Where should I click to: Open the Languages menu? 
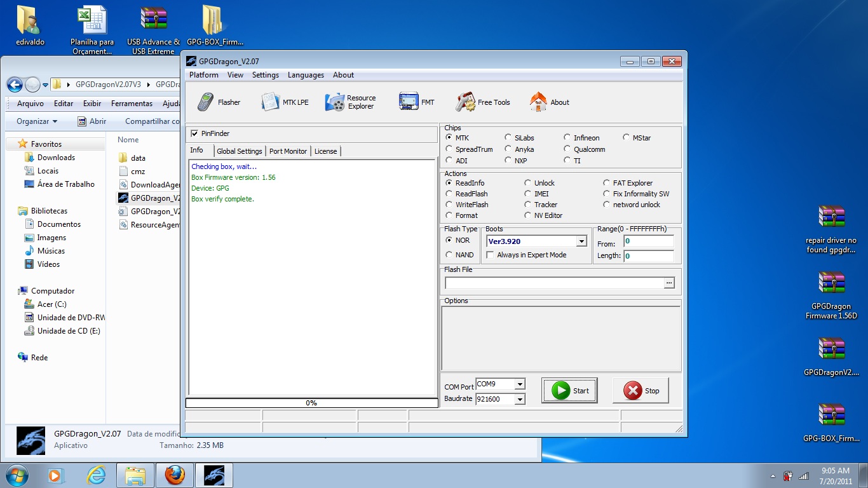(306, 75)
